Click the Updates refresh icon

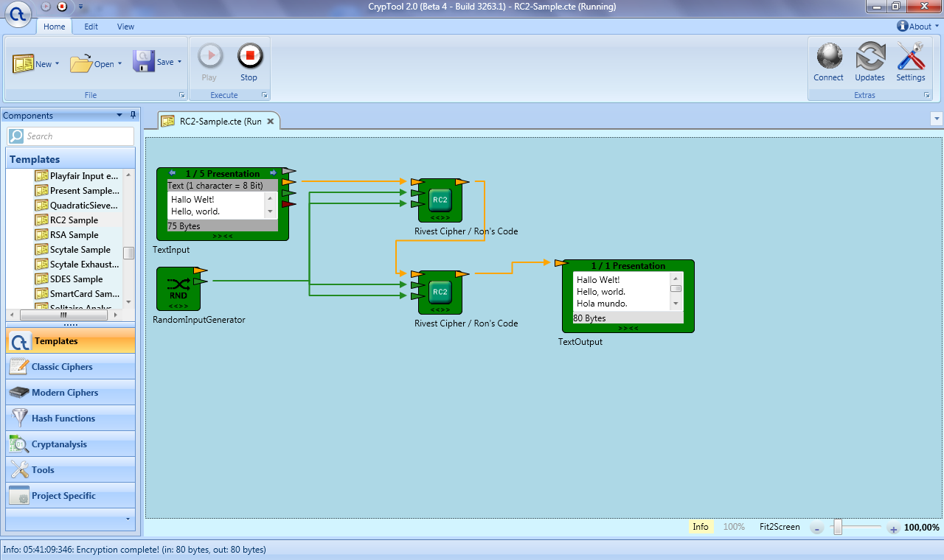[870, 56]
